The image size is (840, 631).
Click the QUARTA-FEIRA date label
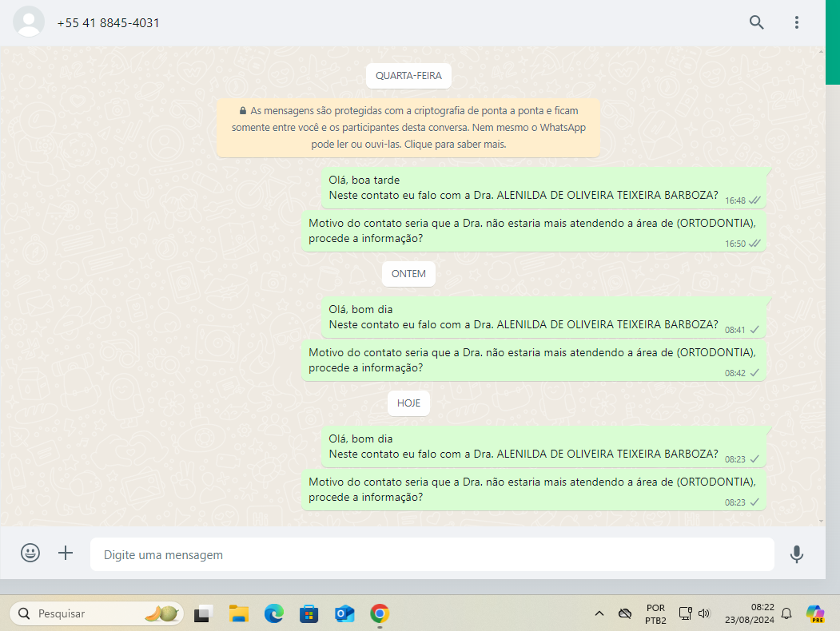point(408,76)
